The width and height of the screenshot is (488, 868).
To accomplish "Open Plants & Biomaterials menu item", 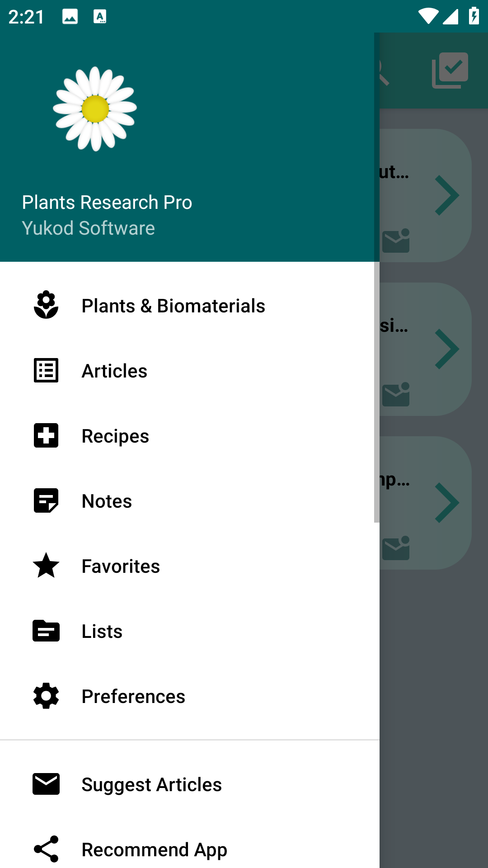I will point(173,306).
